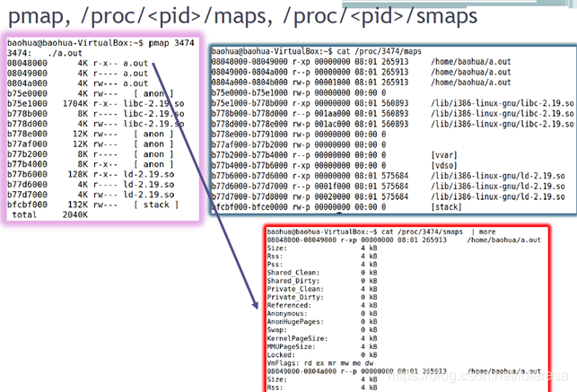Select pmap row b75e0000 anon
The image size is (577, 392).
(90, 93)
